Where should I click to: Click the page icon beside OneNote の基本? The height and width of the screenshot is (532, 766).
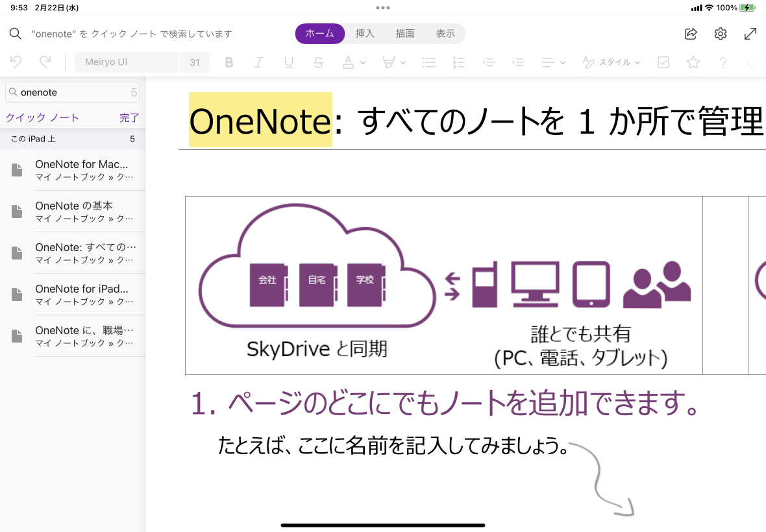click(x=17, y=212)
